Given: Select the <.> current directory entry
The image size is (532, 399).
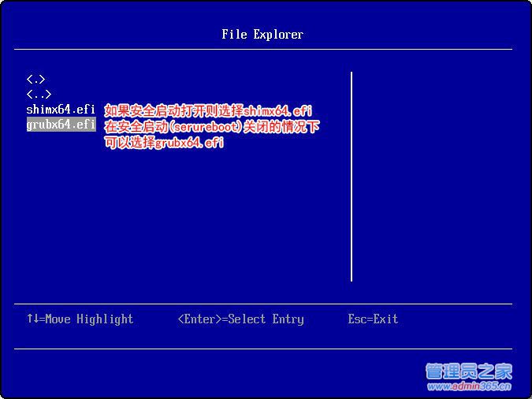Looking at the screenshot, I should coord(35,80).
